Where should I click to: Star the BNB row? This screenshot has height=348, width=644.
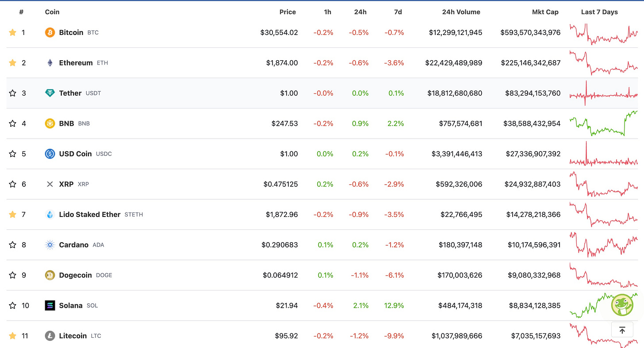[x=12, y=124]
